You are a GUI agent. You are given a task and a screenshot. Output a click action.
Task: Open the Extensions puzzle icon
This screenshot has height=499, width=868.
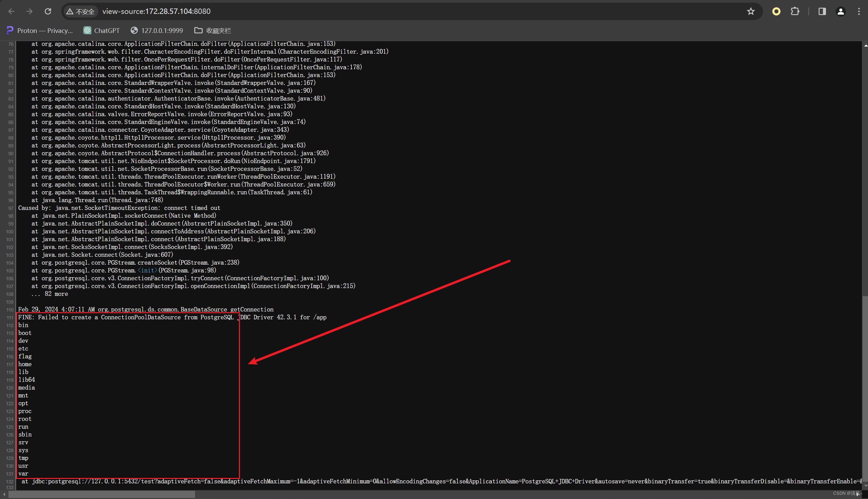795,11
